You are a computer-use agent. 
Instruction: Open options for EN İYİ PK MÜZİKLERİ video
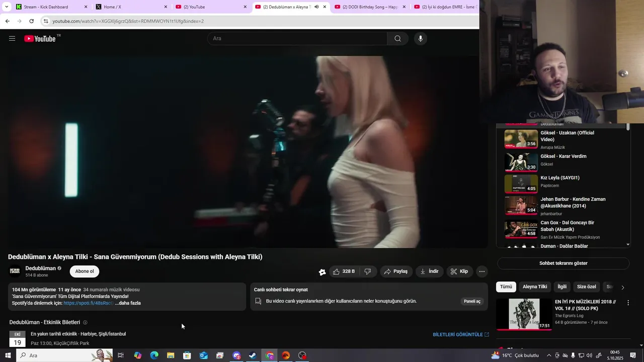tap(628, 303)
